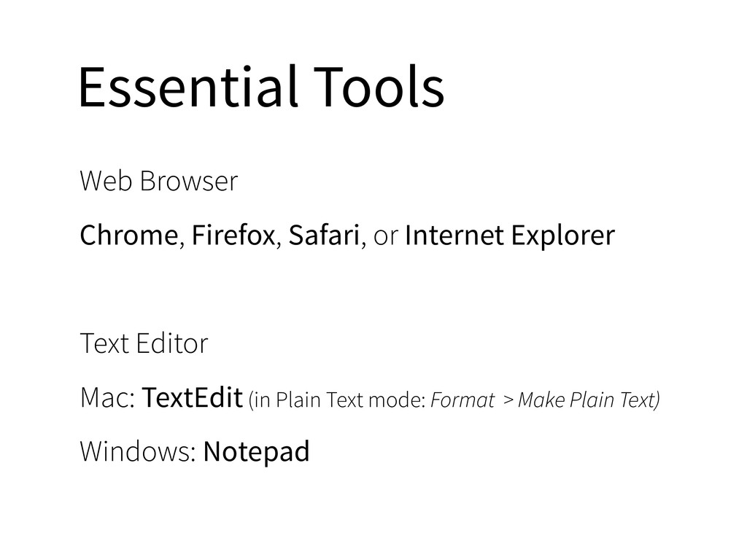This screenshot has height=560, width=747.
Task: Click the "Mac:" label
Action: (107, 399)
